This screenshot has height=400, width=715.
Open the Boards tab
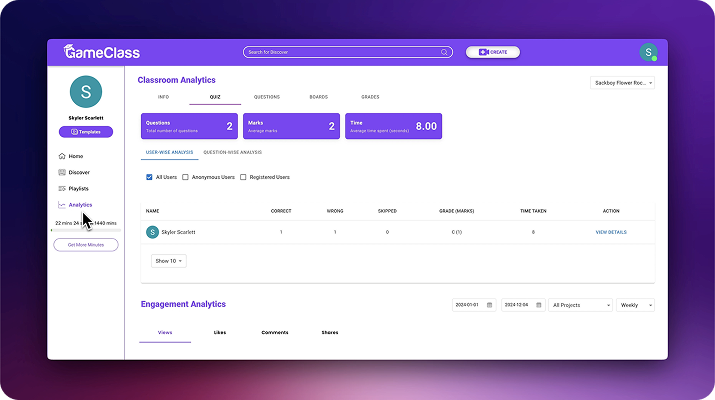point(319,97)
